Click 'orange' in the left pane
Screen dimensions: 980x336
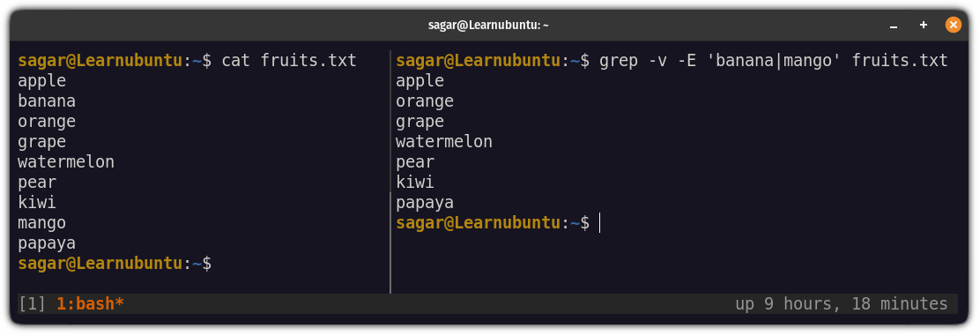[x=47, y=122]
